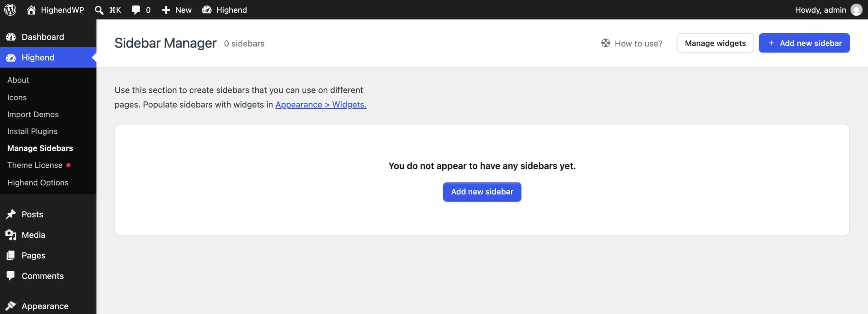Open the Appearance menu
Viewport: 868px width, 314px height.
[x=48, y=306]
